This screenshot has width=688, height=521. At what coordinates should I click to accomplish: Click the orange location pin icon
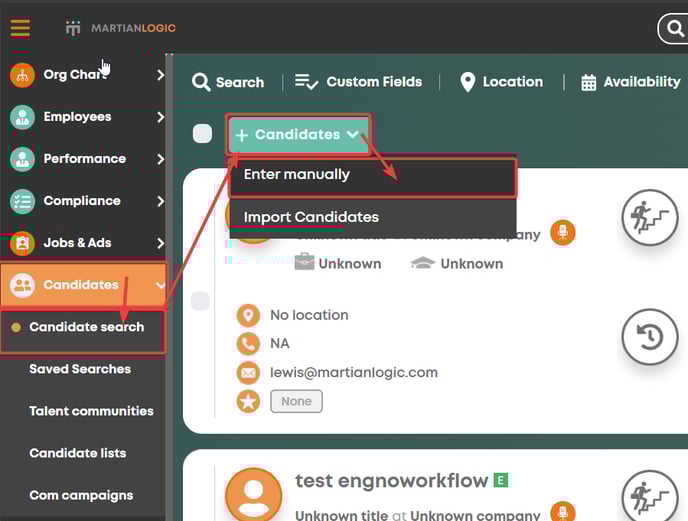point(248,315)
